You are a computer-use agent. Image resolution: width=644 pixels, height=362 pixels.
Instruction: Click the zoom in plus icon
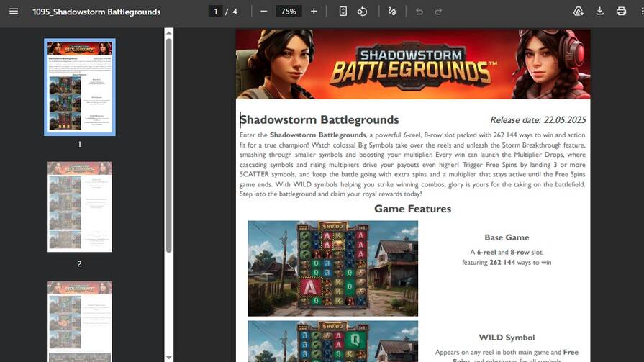point(314,12)
